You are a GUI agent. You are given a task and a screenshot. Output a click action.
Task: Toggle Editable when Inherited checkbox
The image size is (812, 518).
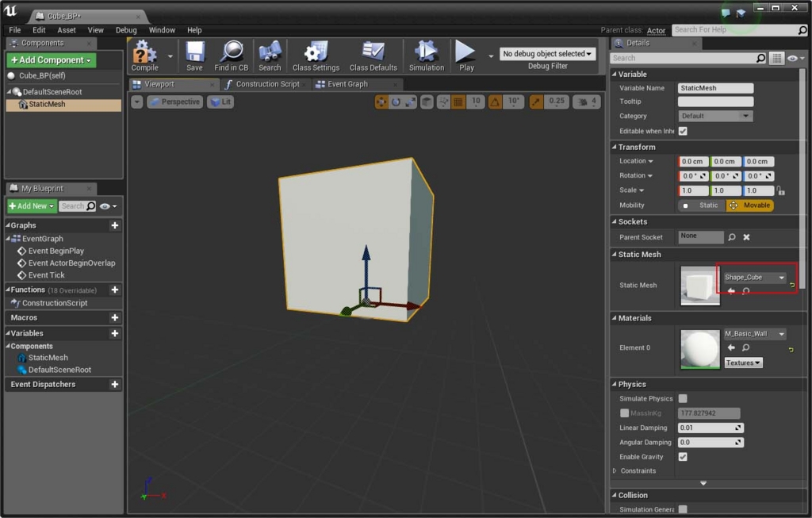pyautogui.click(x=683, y=131)
